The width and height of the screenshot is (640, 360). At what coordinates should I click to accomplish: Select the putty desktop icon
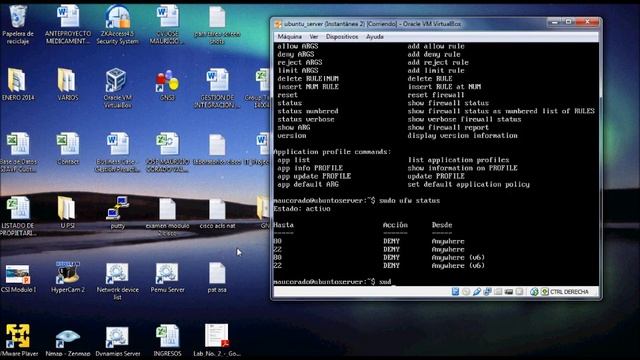118,213
